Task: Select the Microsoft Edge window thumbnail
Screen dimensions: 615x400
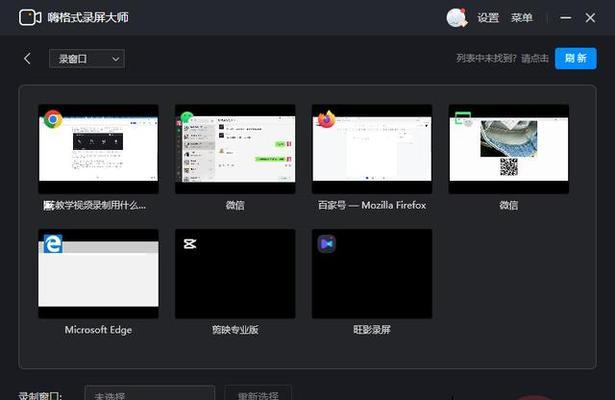Action: pos(98,274)
